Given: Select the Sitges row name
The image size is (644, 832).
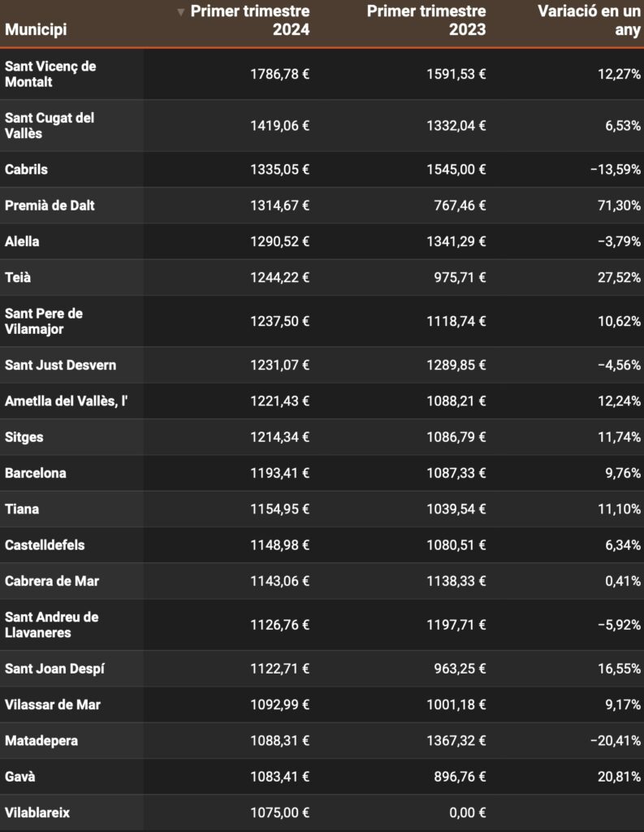Looking at the screenshot, I should click(24, 437).
